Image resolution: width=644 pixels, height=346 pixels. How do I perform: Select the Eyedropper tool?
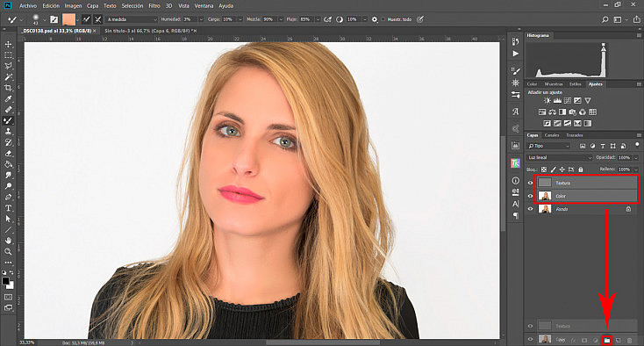(x=8, y=98)
